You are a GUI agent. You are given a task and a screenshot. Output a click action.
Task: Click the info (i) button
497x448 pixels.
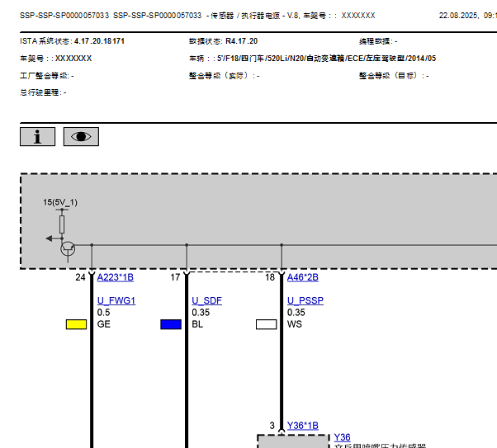pos(37,137)
